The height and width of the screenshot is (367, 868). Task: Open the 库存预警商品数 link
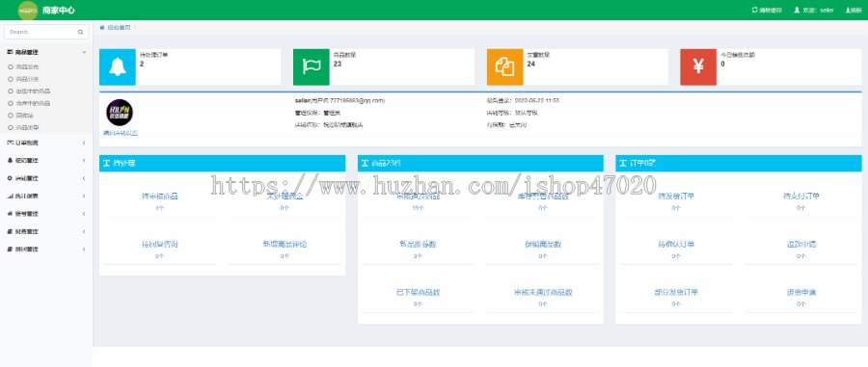[543, 197]
